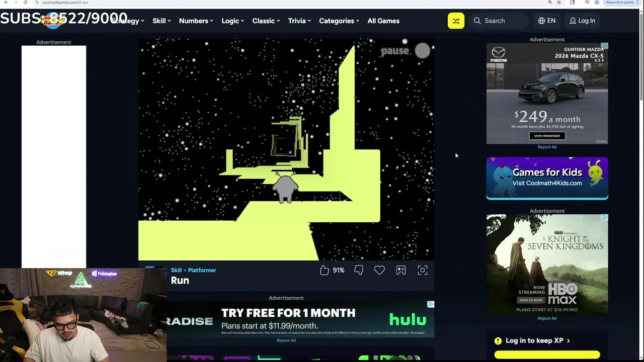Viewport: 644px width, 362px height.
Task: Click Relaunch to update button
Action: click(x=620, y=3)
